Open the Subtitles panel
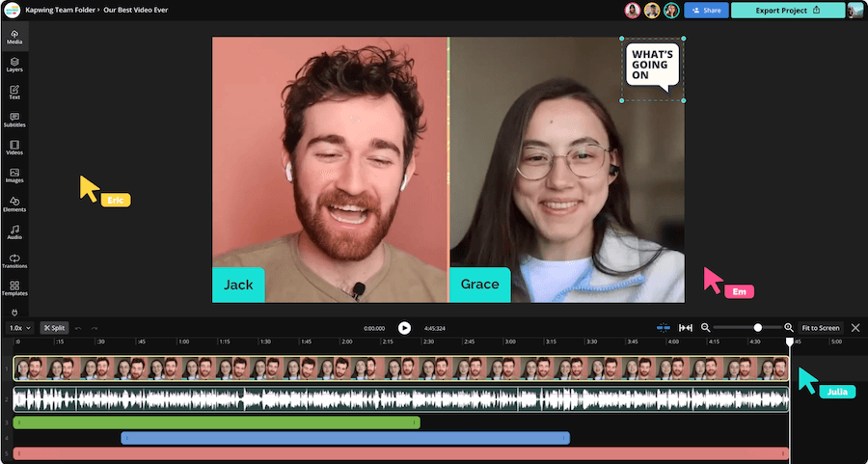Image resolution: width=868 pixels, height=464 pixels. click(x=14, y=120)
